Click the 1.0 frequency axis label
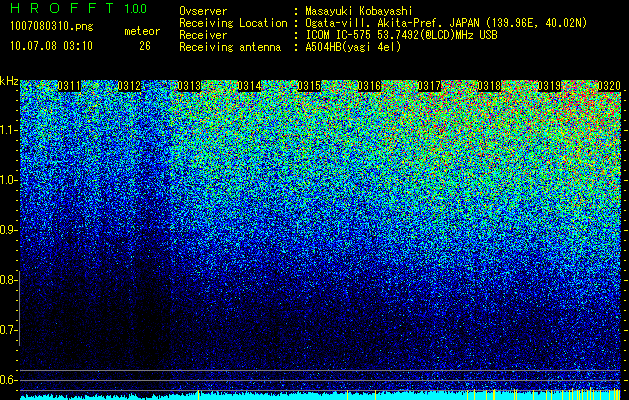Viewport: 629px width, 400px height. tap(8, 180)
